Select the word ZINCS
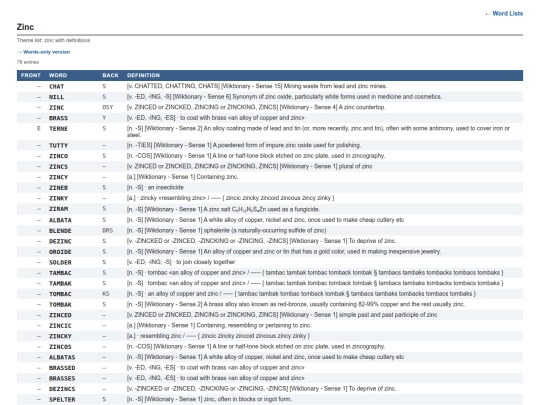Screen dimensions: 540x405 point(58,167)
